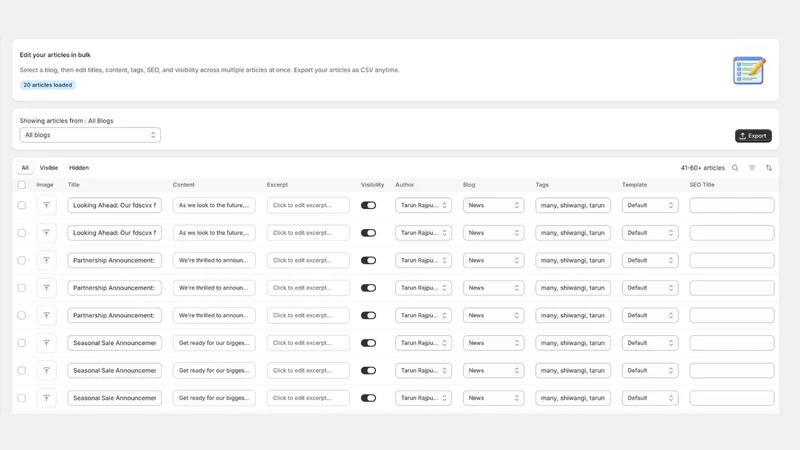Click the sort articles arrows icon
Viewport: 800px width, 450px height.
click(769, 168)
